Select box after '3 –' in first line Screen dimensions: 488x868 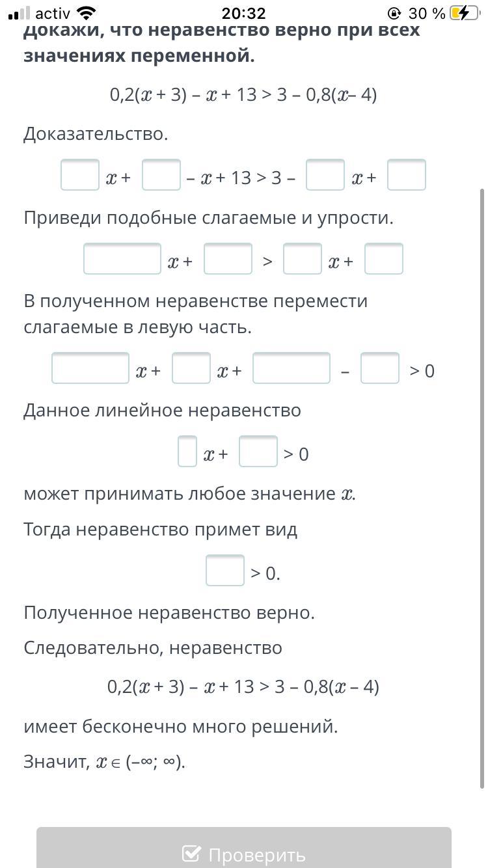(325, 174)
